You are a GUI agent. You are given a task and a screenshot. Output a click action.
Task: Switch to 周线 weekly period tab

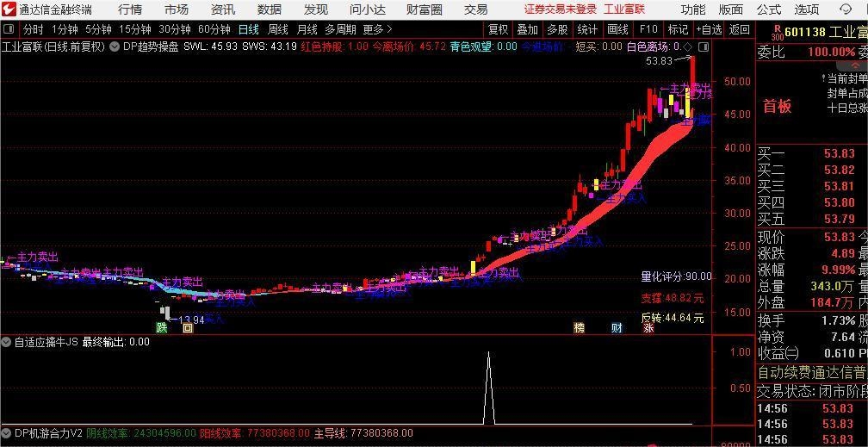coord(278,29)
